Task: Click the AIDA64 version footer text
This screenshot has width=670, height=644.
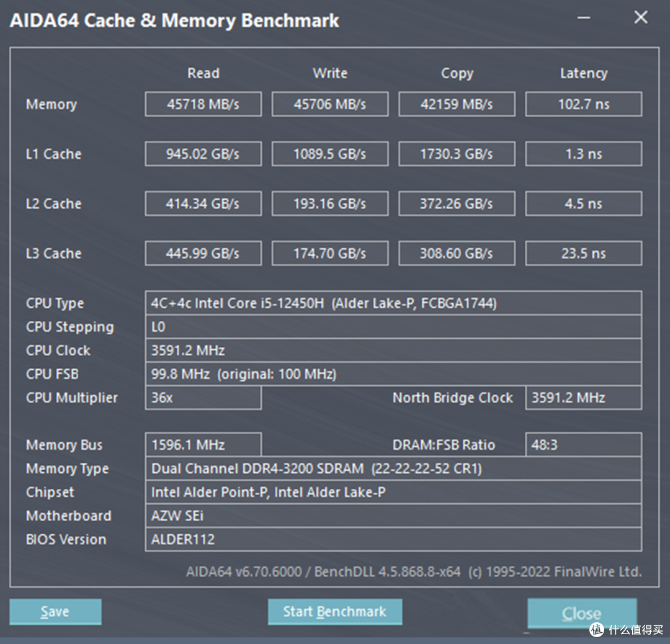Action: coord(414,572)
